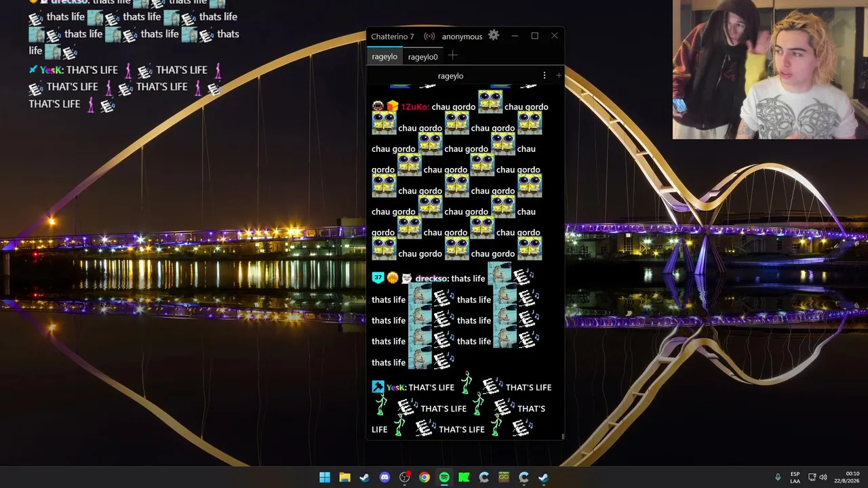Viewport: 868px width, 488px height.
Task: Open the volume tray icon
Action: pos(823,477)
